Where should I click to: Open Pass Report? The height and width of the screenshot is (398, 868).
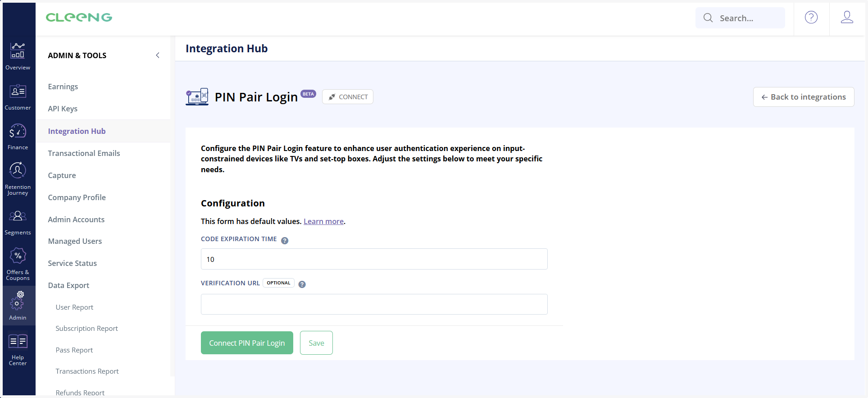[x=74, y=350]
